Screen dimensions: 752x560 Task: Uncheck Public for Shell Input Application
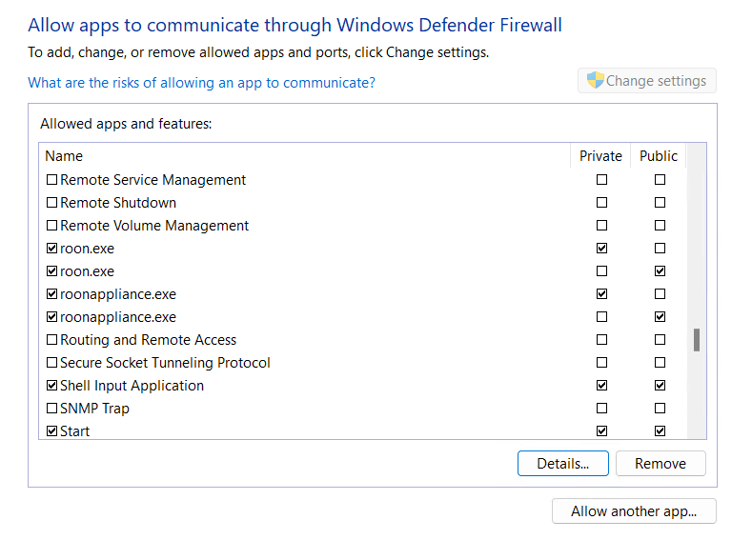point(660,385)
